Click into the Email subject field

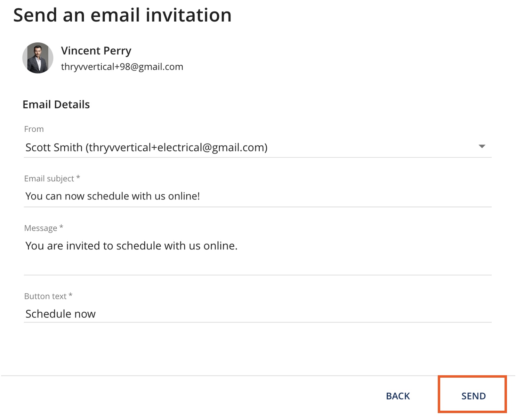pos(258,196)
